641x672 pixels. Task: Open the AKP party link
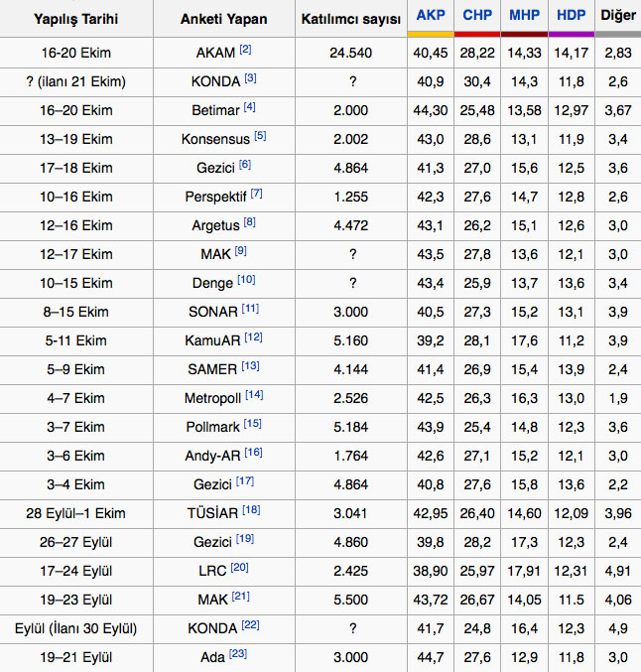click(431, 17)
